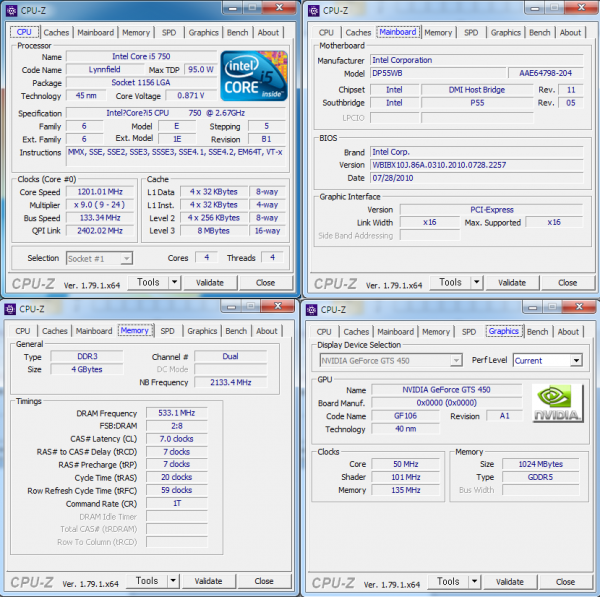Click Tools button in Mainboard window

click(450, 282)
